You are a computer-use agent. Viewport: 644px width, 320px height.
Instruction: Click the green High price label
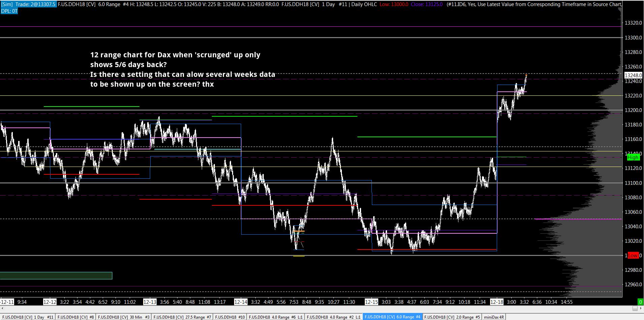pos(633,157)
